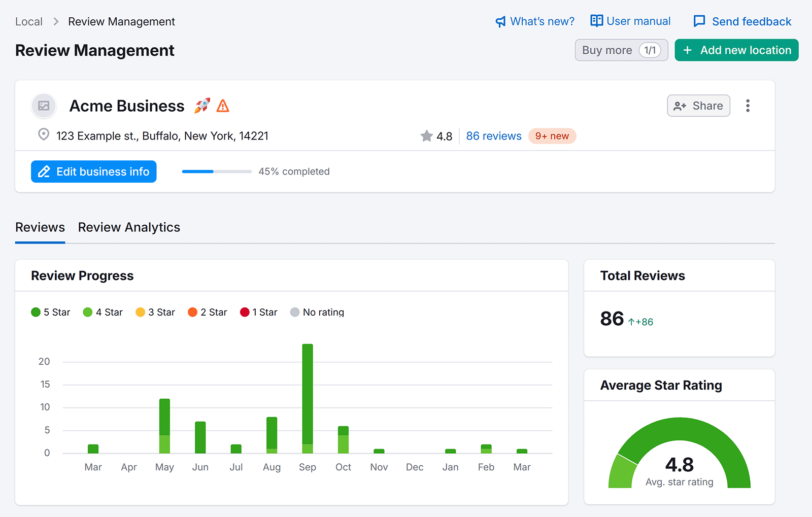
Task: Click the plus icon on Add new location
Action: (688, 50)
